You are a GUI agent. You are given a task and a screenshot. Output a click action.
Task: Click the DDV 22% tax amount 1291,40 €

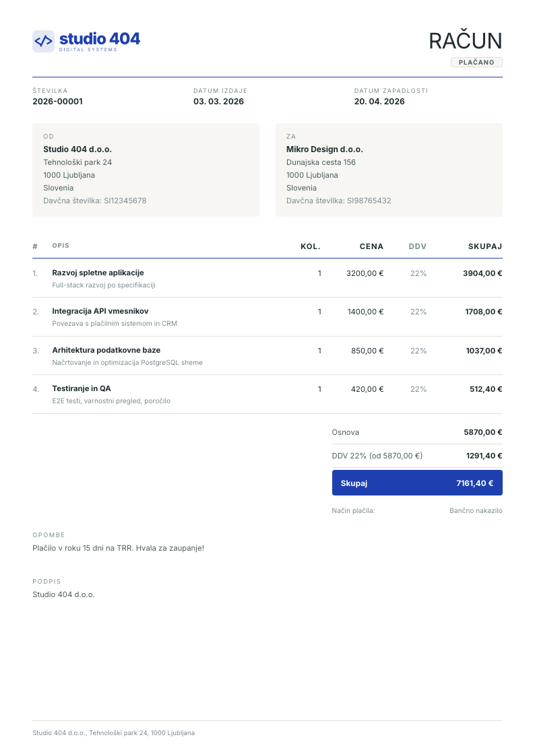coord(484,456)
